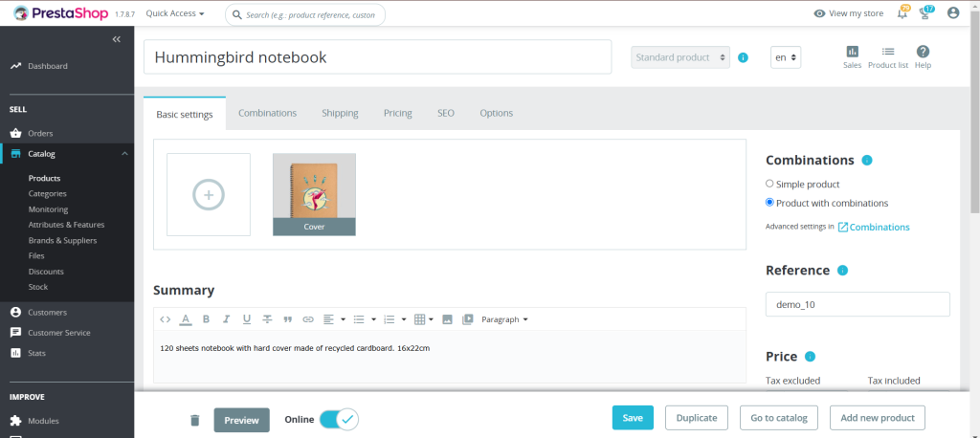980x438 pixels.
Task: Apply italic formatting in Summary editor
Action: (226, 319)
